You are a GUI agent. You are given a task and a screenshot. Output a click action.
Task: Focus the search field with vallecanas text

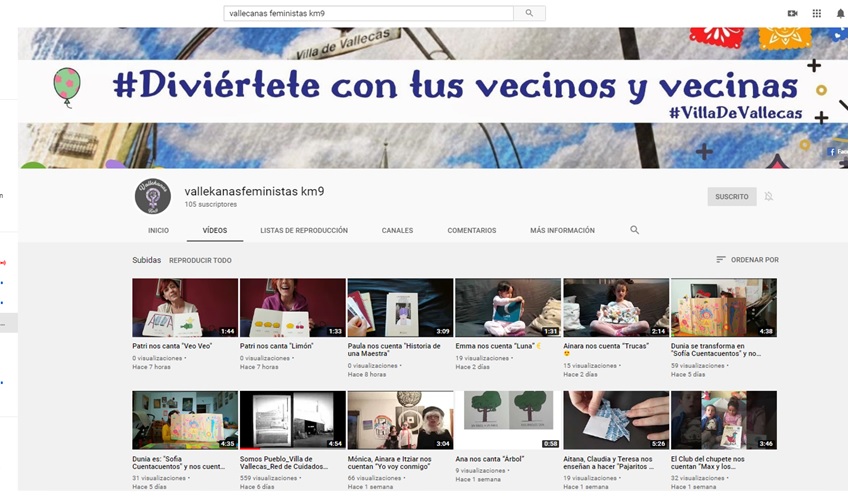click(x=368, y=13)
